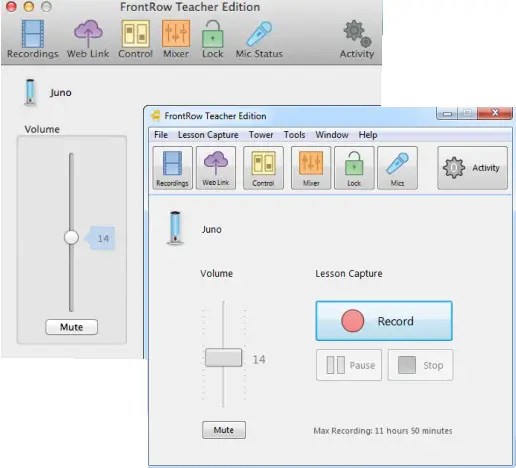The width and height of the screenshot is (516, 468).
Task: Open the Tower menu
Action: tap(261, 135)
